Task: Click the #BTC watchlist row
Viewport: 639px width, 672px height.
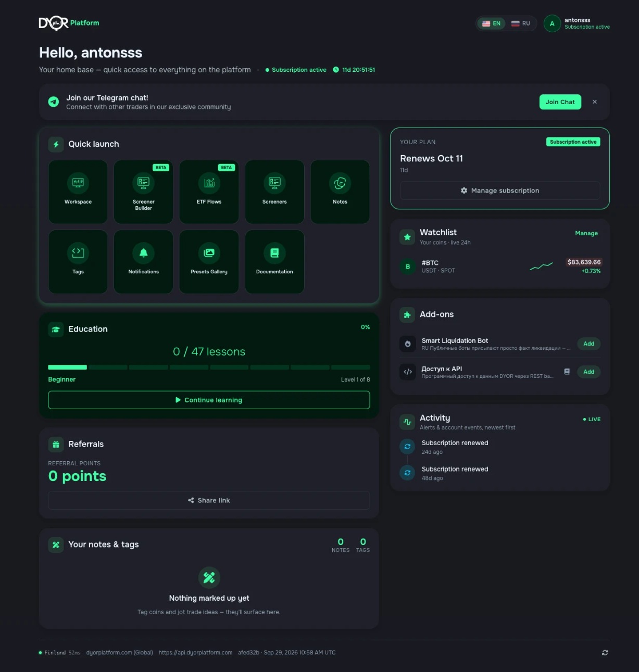Action: click(x=500, y=267)
